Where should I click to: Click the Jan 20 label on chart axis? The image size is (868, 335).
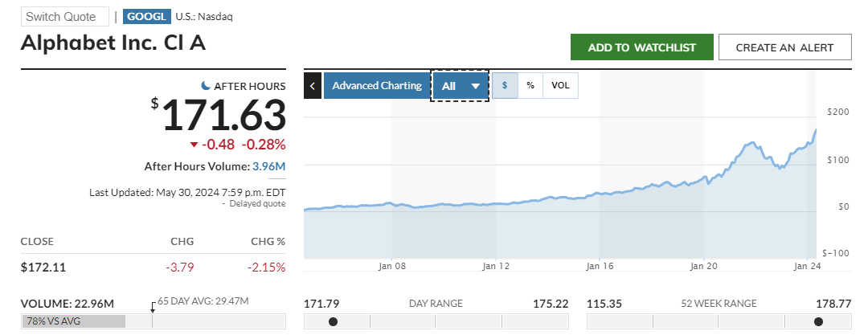coord(703,265)
